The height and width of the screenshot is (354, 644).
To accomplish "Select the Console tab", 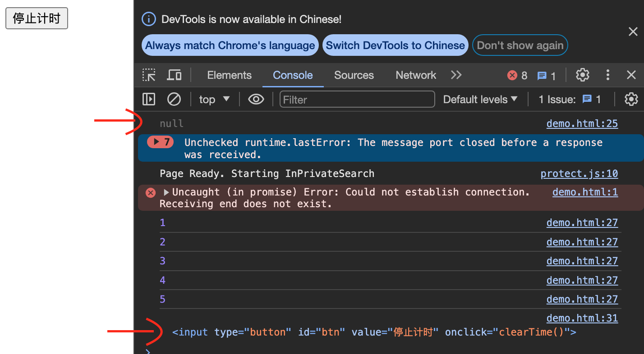I will 293,75.
